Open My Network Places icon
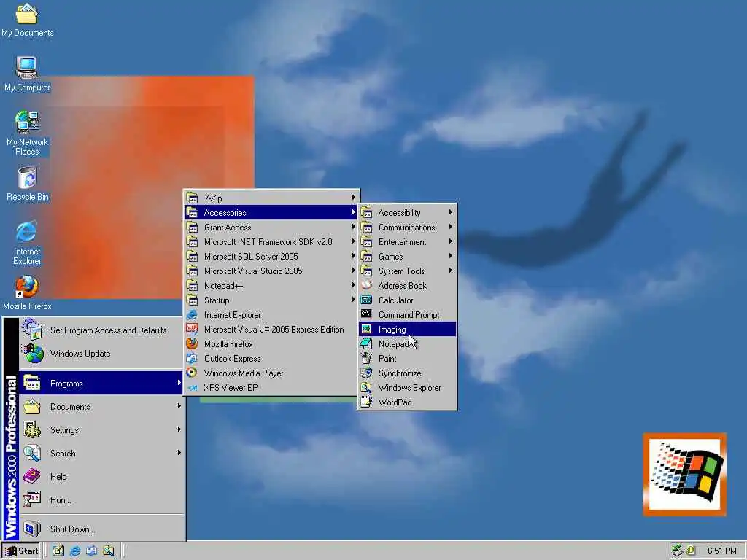This screenshot has height=560, width=747. [x=27, y=133]
